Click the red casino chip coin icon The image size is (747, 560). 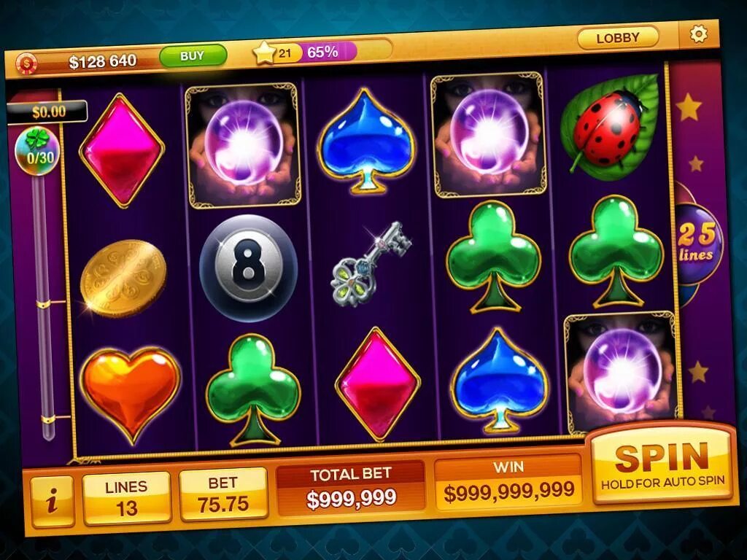click(x=26, y=64)
